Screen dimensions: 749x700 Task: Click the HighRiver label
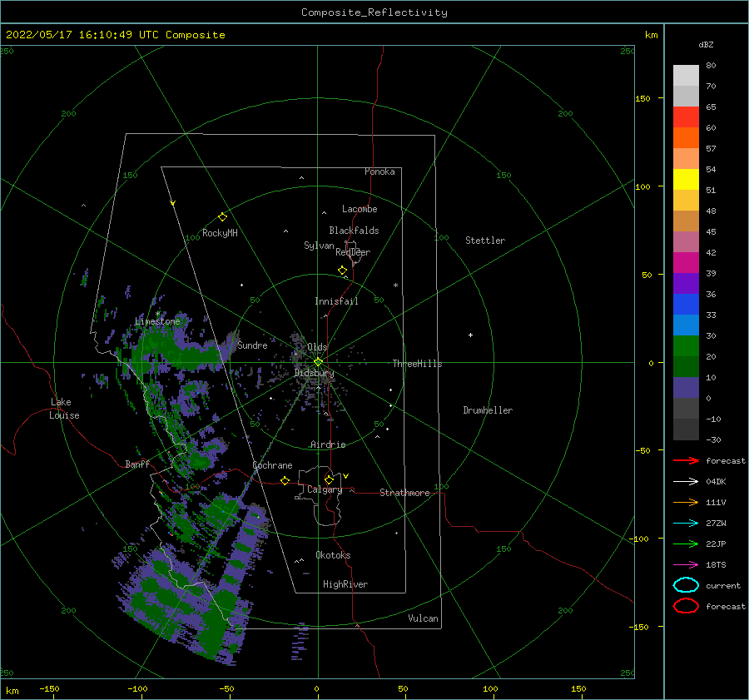click(x=345, y=584)
